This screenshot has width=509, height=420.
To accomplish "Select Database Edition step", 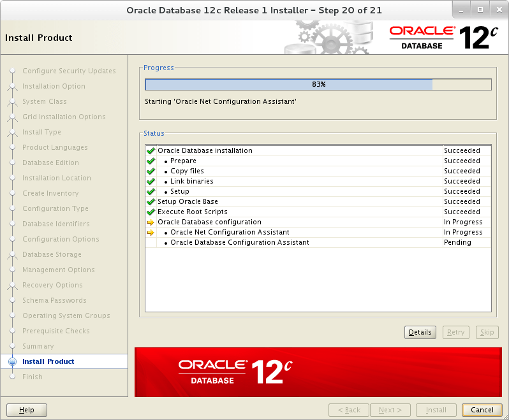I will (x=50, y=163).
